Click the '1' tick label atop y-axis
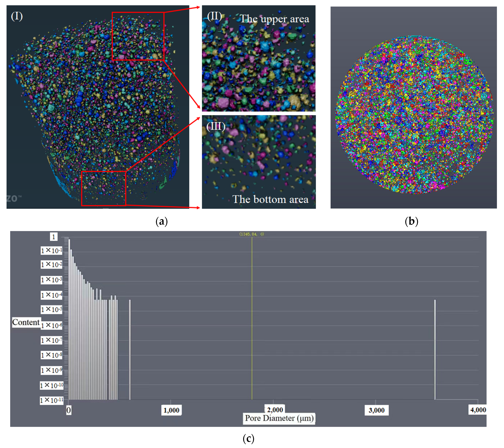504x448 pixels. coord(53,237)
